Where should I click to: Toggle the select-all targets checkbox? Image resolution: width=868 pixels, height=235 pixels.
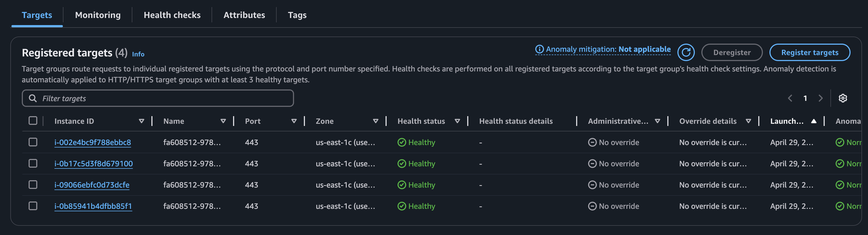coord(33,121)
